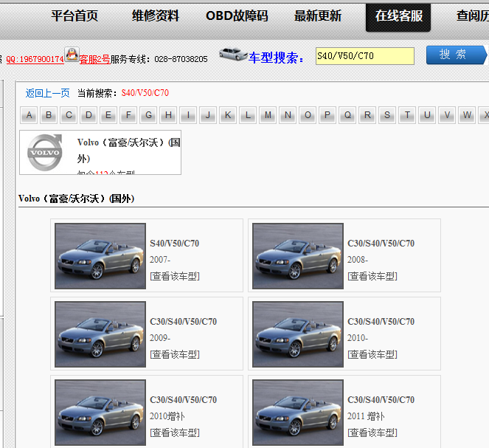
Task: Click S40/V50/C70 model title for 2007-
Action: pos(174,244)
